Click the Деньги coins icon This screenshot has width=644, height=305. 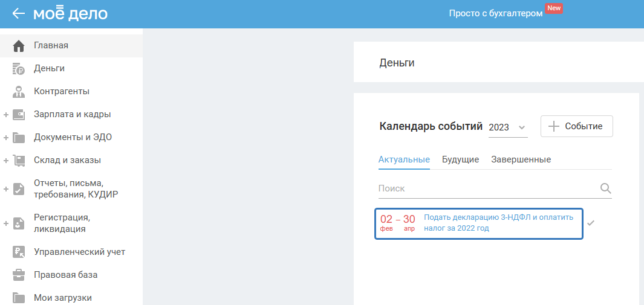tap(19, 69)
